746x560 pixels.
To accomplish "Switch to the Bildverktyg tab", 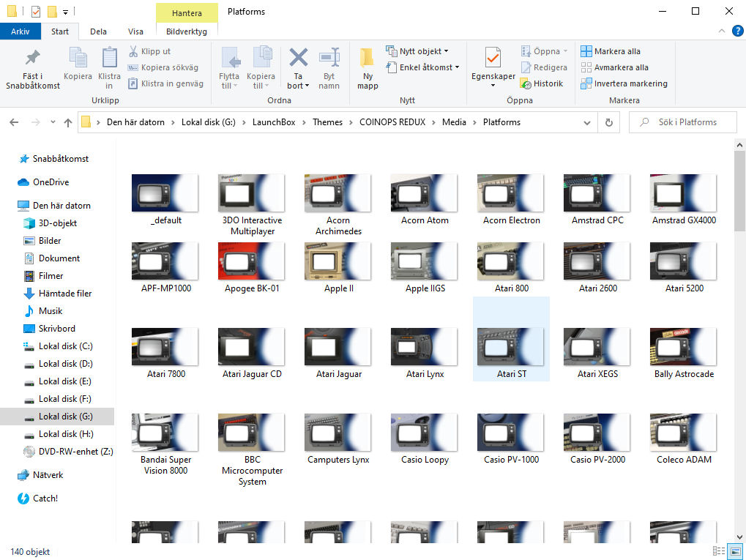I will point(187,31).
